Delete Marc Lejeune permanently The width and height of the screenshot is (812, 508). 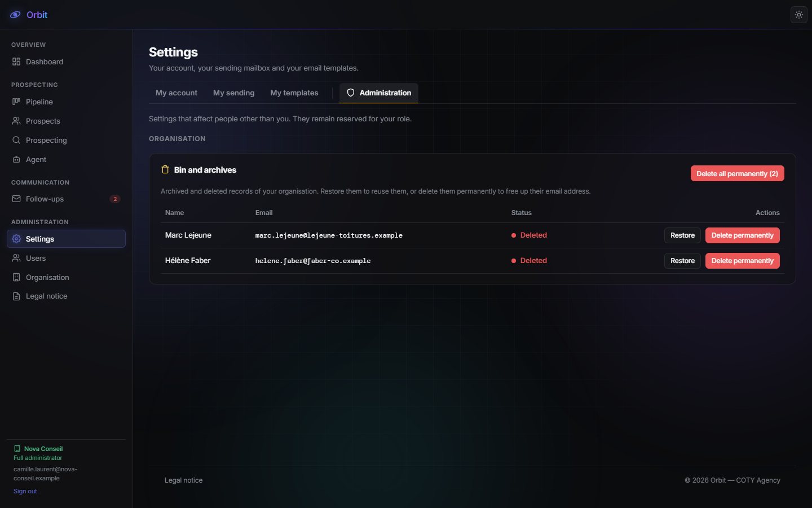[742, 235]
